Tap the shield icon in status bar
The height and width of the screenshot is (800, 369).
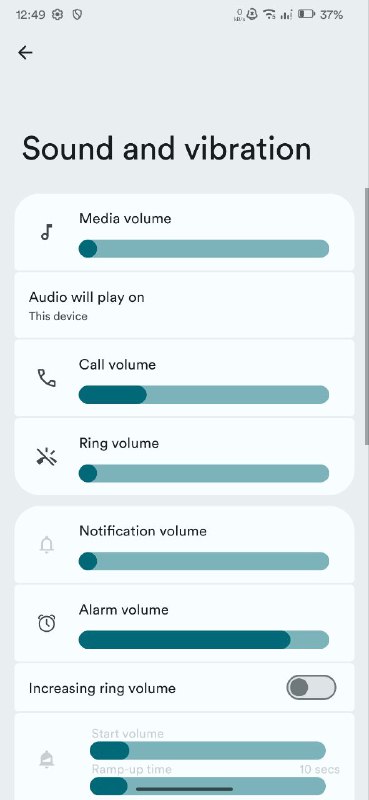point(77,15)
